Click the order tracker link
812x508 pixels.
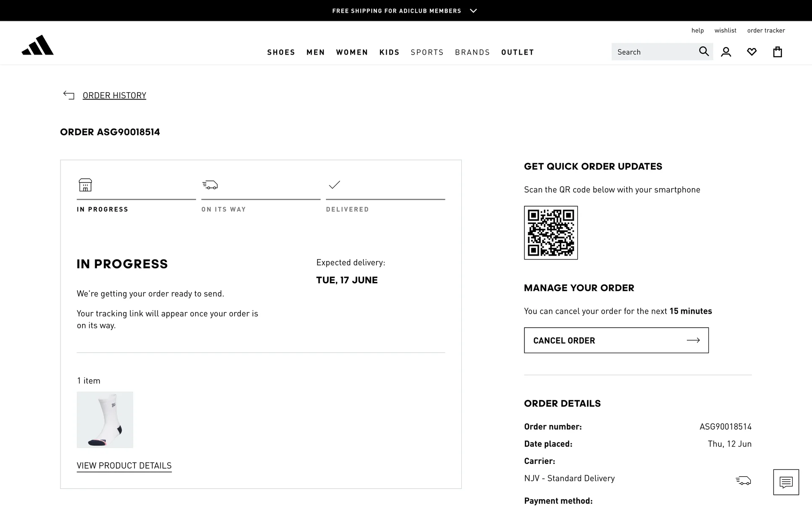coord(765,30)
